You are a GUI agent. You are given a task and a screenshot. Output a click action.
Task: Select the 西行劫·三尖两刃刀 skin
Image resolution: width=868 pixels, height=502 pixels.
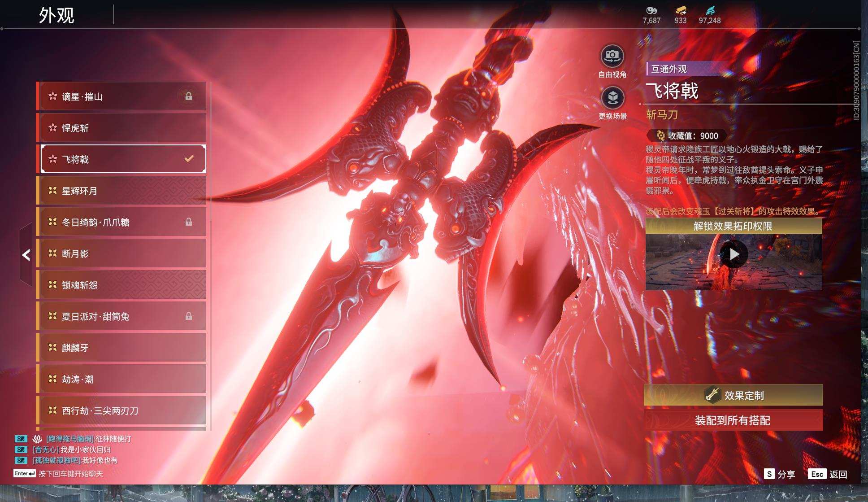pos(121,410)
